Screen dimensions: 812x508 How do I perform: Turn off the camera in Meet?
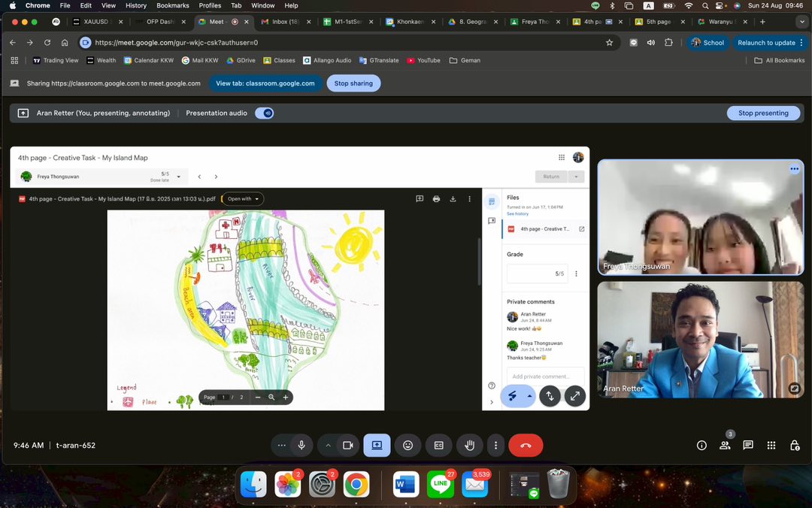347,445
